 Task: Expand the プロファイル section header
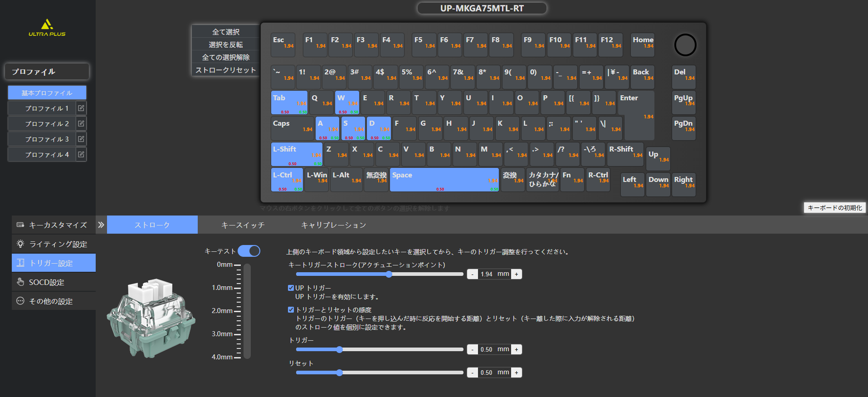47,72
